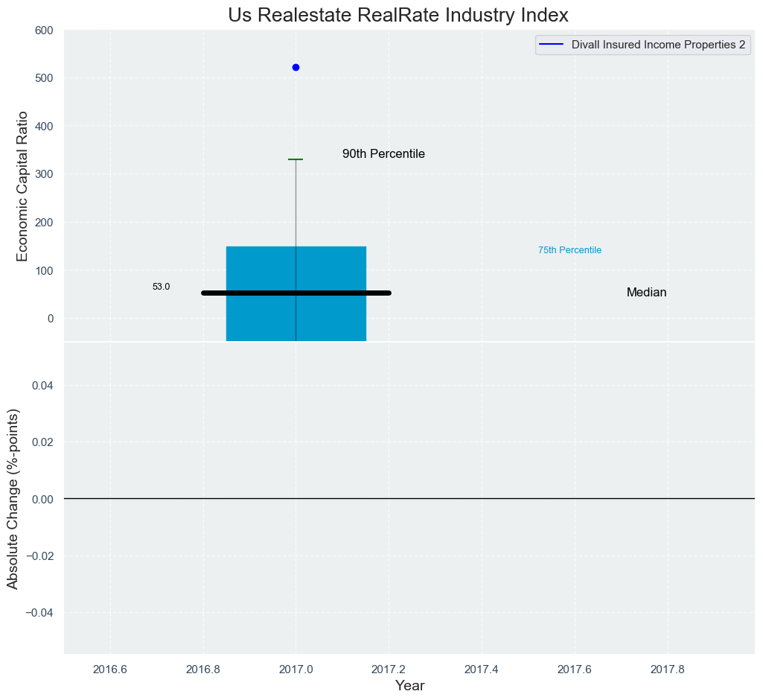Click the Median annotation label

point(646,293)
